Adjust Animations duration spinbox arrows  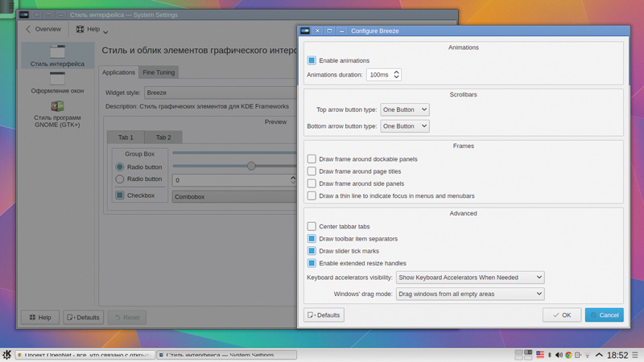tap(396, 75)
